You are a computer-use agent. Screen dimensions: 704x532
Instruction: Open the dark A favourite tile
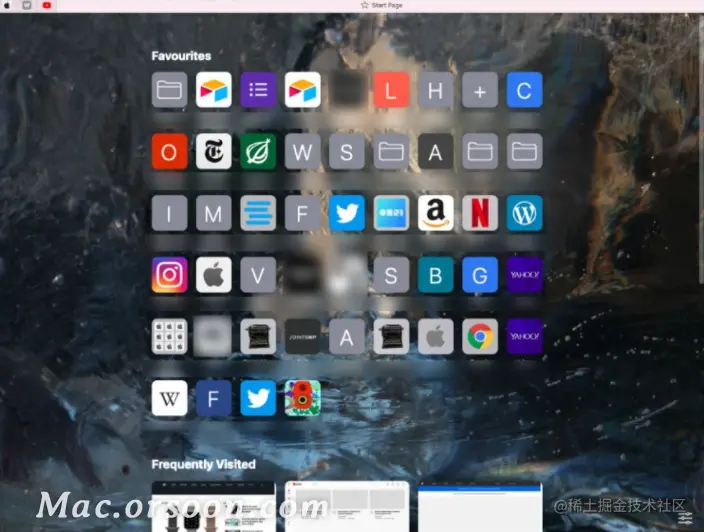pyautogui.click(x=436, y=151)
